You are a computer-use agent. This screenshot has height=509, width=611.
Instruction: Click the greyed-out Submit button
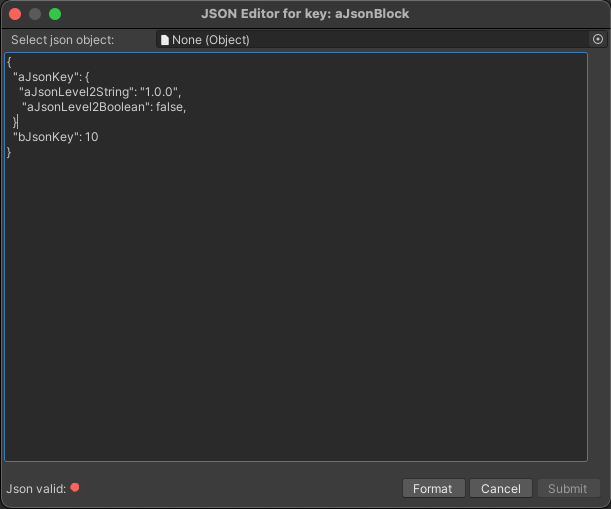[567, 489]
